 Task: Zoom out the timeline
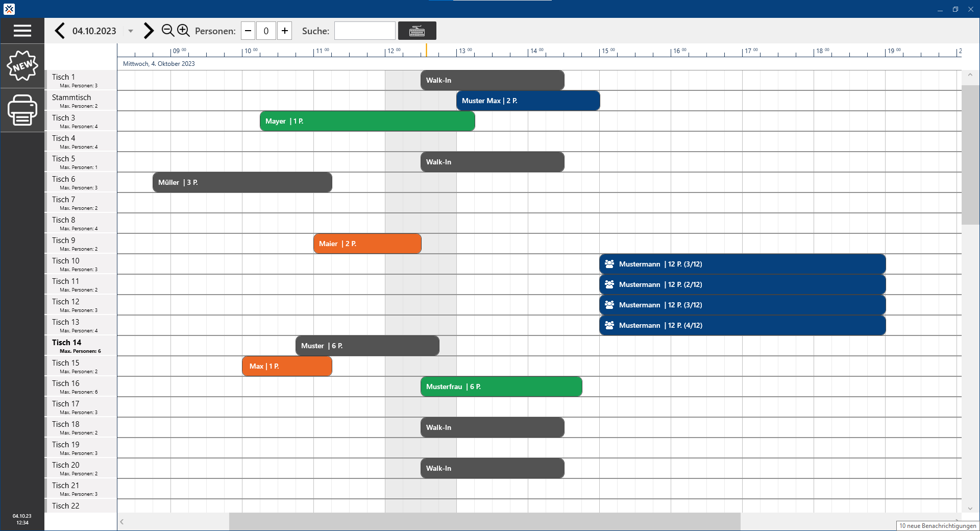point(167,31)
